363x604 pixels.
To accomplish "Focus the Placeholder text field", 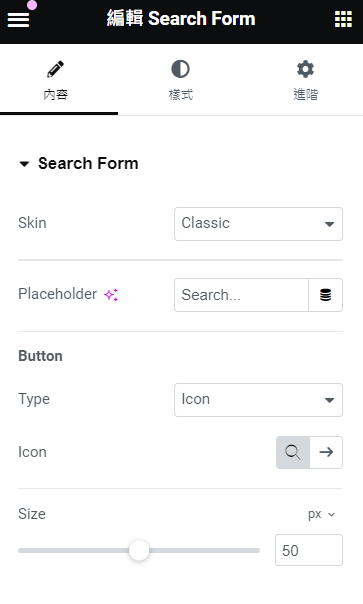I will tap(241, 295).
